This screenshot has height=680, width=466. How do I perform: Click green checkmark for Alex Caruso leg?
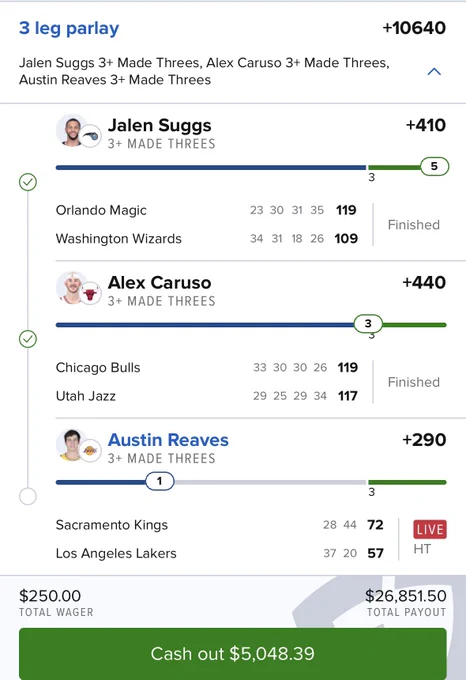click(x=28, y=339)
